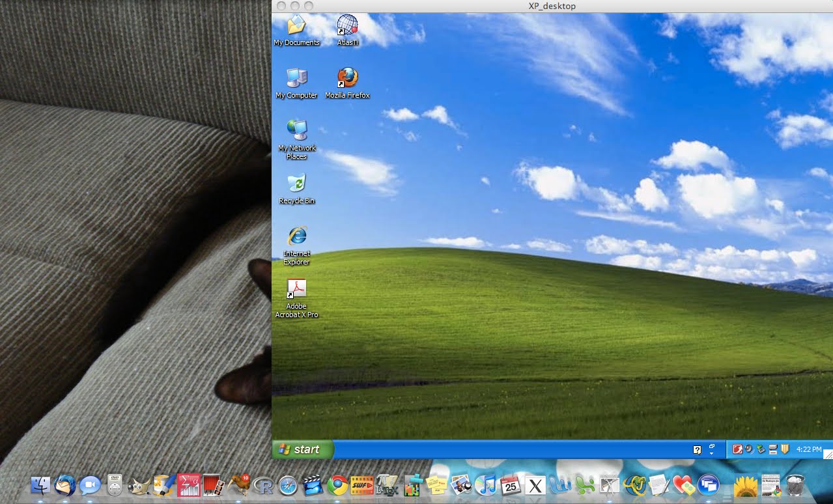Open the scissors screenshot app in Dock
This screenshot has width=833, height=504.
[x=610, y=485]
